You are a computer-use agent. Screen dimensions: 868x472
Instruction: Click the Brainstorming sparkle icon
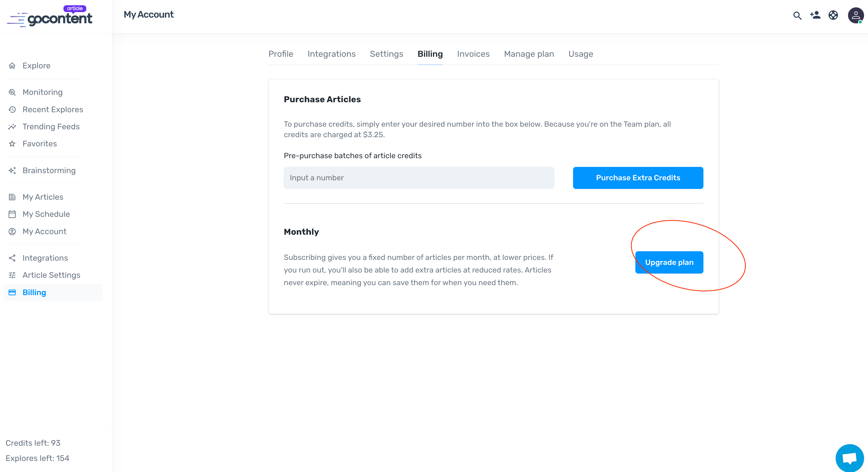click(12, 171)
